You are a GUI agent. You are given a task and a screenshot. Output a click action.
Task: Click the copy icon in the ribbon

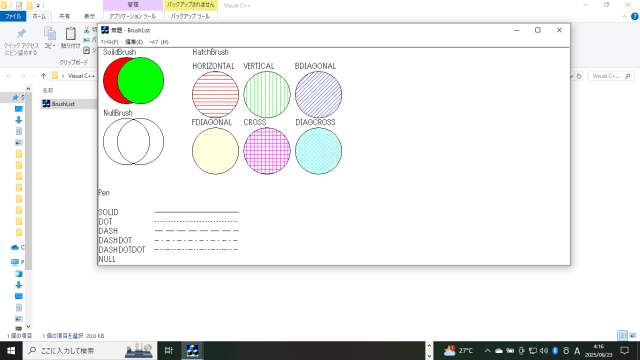click(x=50, y=34)
